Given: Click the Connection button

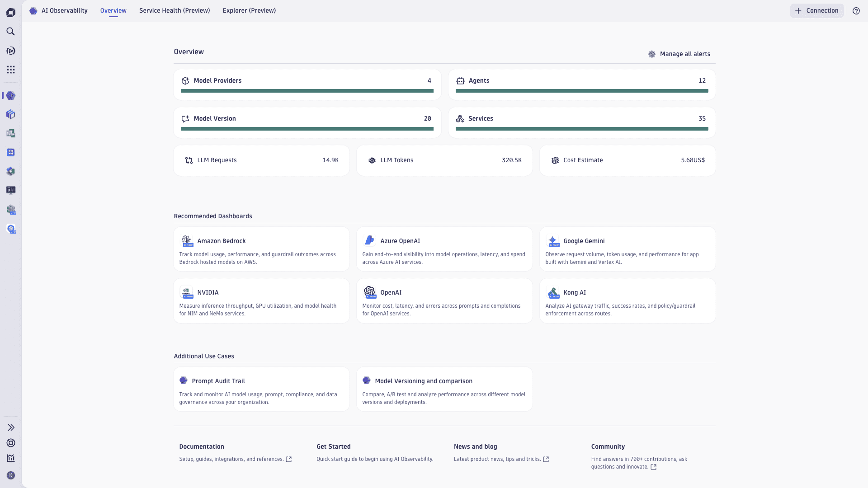Looking at the screenshot, I should click(817, 10).
